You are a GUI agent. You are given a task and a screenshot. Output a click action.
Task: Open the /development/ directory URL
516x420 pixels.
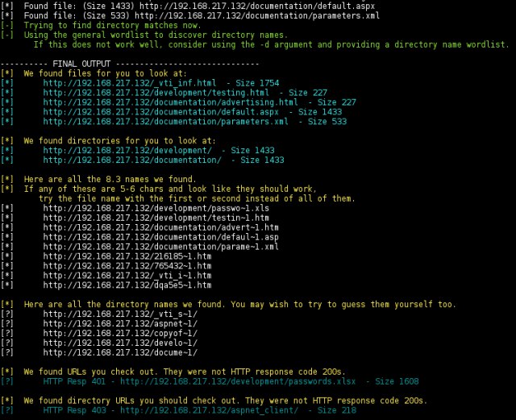tap(127, 151)
